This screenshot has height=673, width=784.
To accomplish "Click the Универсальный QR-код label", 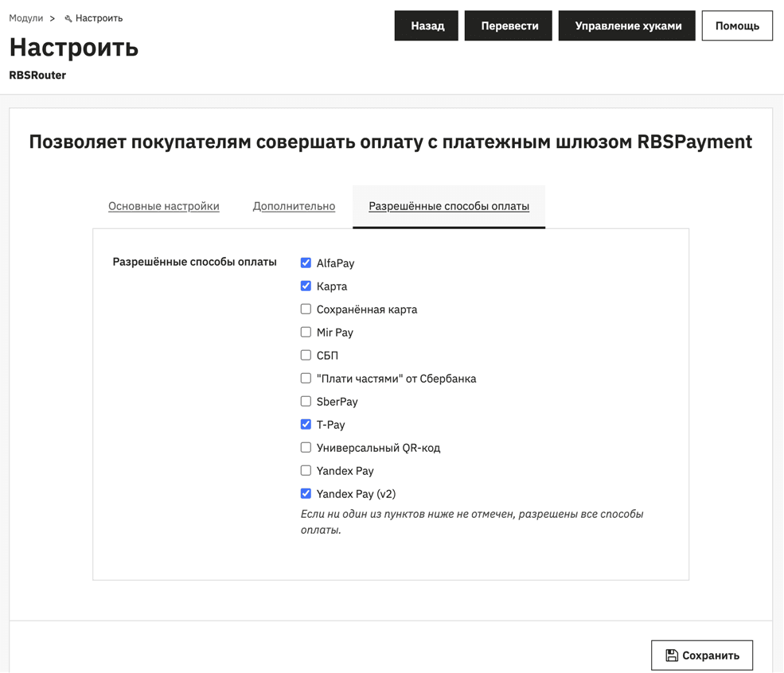I will click(379, 448).
